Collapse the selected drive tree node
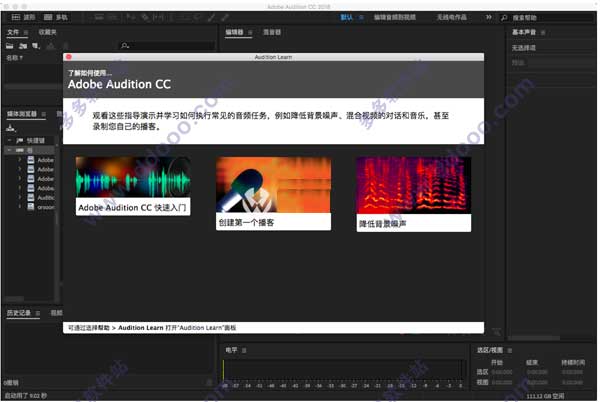The width and height of the screenshot is (600, 402). [10, 150]
